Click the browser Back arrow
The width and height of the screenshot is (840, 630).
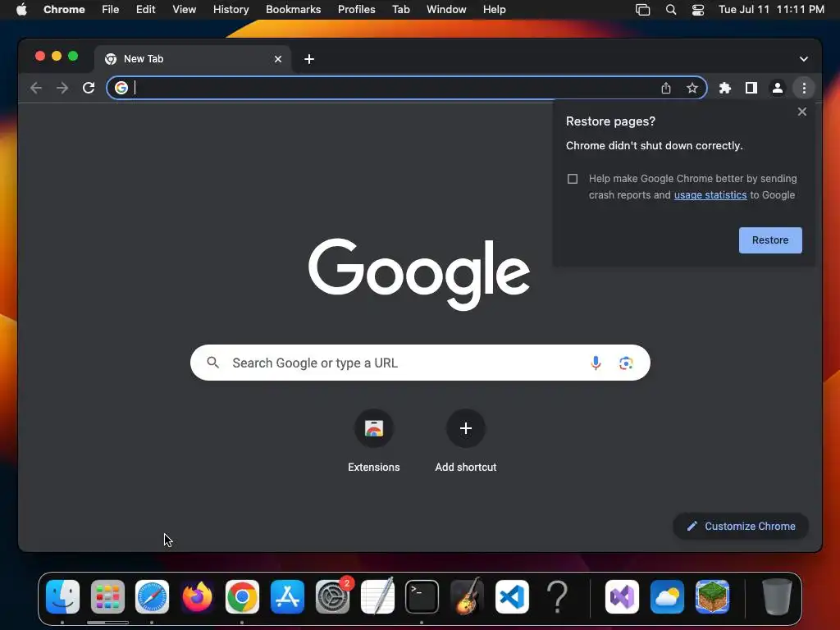coord(36,88)
